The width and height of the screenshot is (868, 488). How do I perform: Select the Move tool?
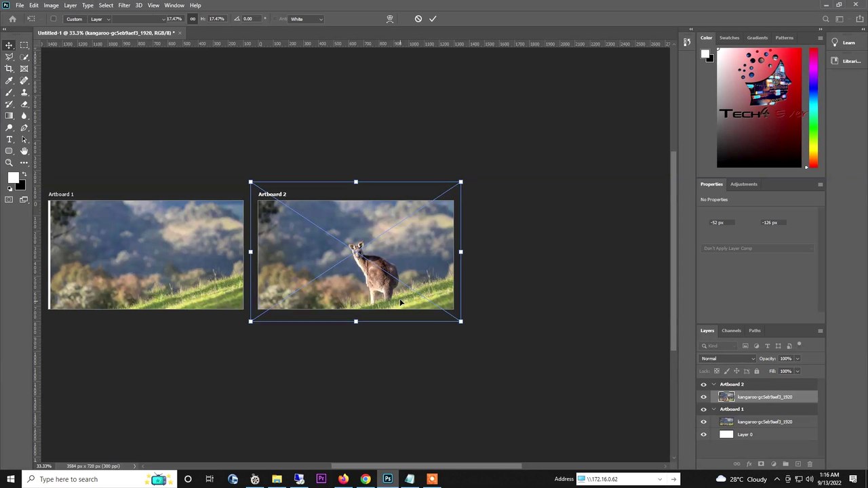9,45
